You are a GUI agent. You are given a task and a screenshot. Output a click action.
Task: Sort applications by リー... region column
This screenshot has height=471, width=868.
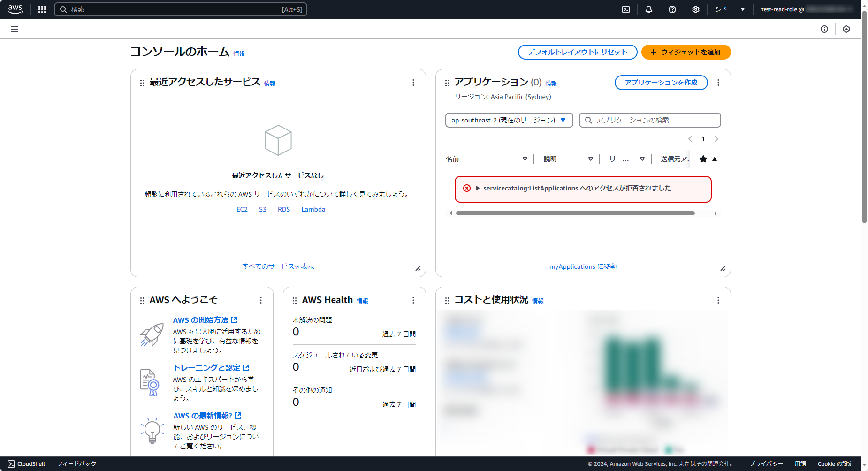(x=642, y=159)
